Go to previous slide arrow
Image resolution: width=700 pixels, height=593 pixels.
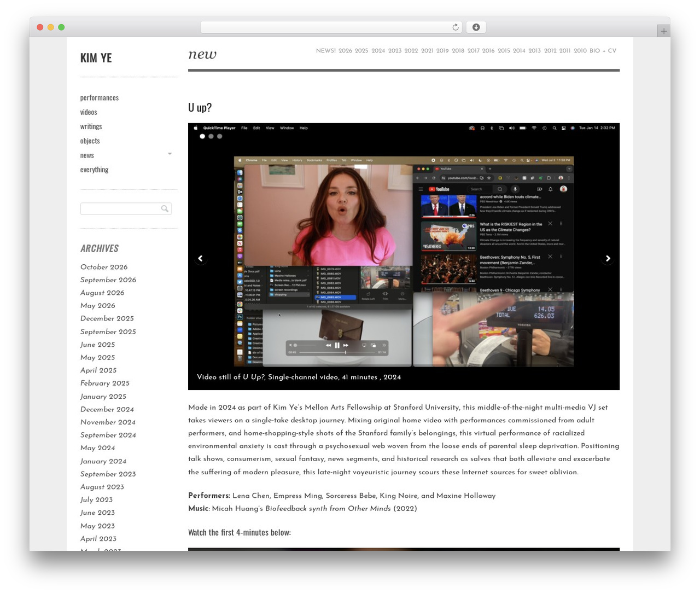coord(200,258)
